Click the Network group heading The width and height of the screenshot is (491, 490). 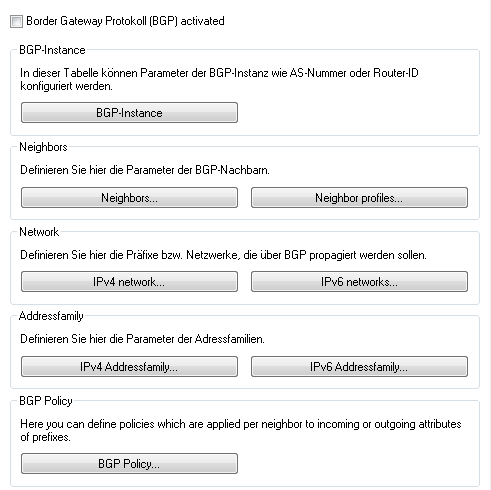(39, 232)
